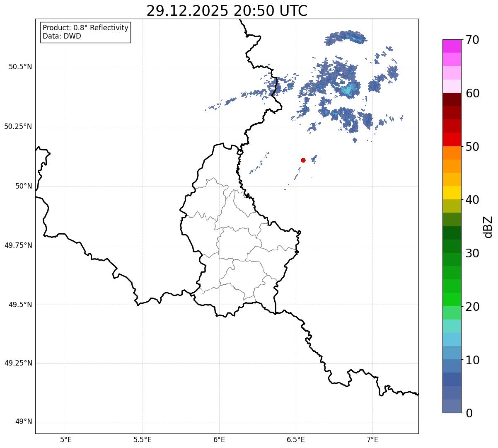Screen dimensions: 498x448
Task: Click the '7°E' longitude tick label
Action: 372,439
